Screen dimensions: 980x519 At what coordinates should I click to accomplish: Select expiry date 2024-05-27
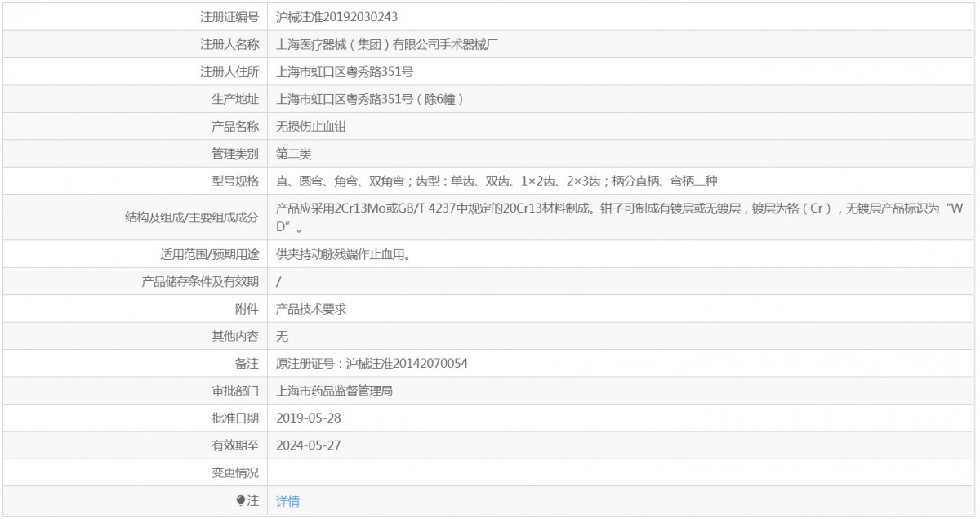pos(308,445)
